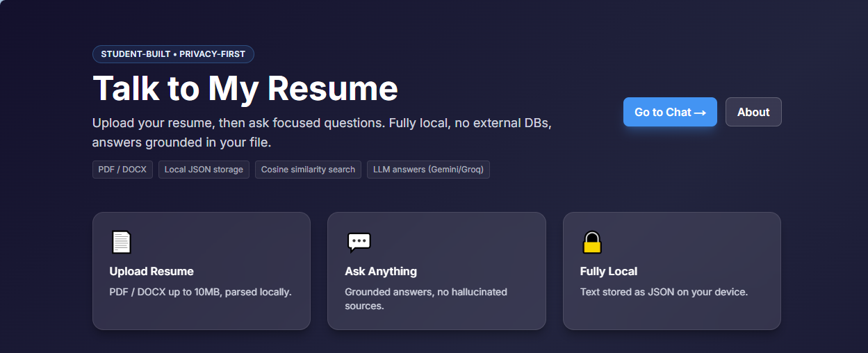The image size is (868, 353).
Task: Click the 'Upload your resume, then ask' subtitle line
Action: click(x=322, y=123)
